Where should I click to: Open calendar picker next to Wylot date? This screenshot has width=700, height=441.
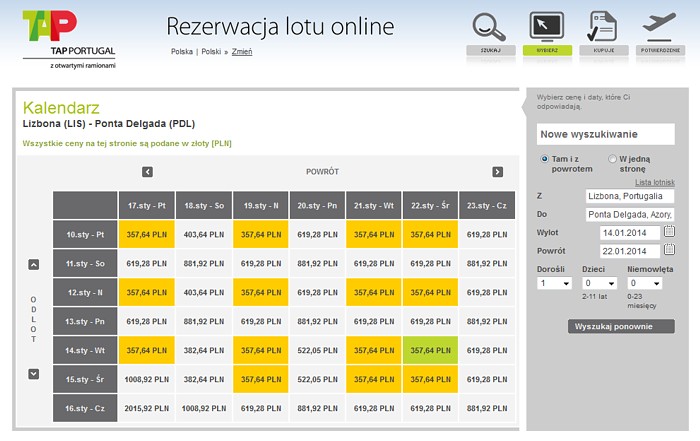pyautogui.click(x=669, y=231)
